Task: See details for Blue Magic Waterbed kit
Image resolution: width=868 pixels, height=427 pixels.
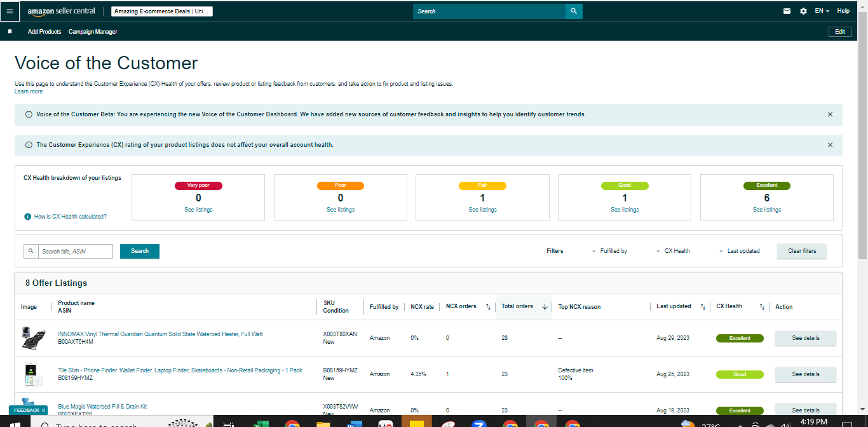Action: coord(806,410)
